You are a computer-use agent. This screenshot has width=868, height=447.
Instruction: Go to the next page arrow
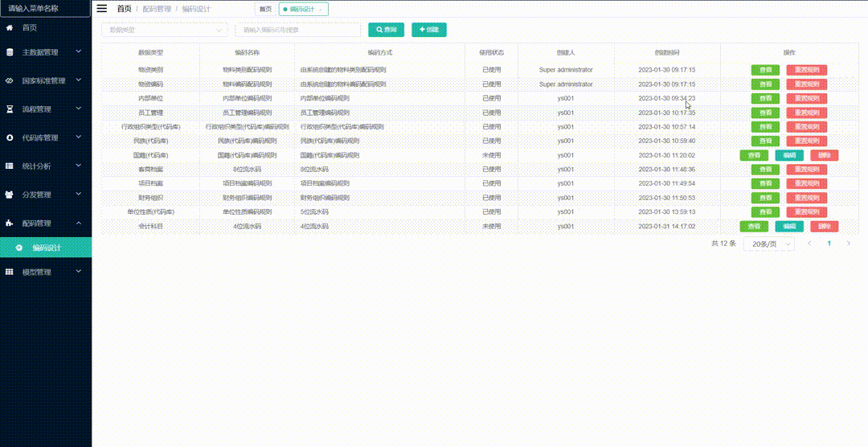tap(848, 244)
